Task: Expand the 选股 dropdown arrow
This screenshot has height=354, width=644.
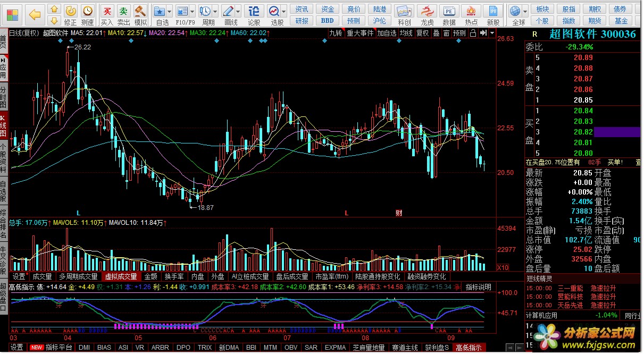Action: pyautogui.click(x=284, y=11)
